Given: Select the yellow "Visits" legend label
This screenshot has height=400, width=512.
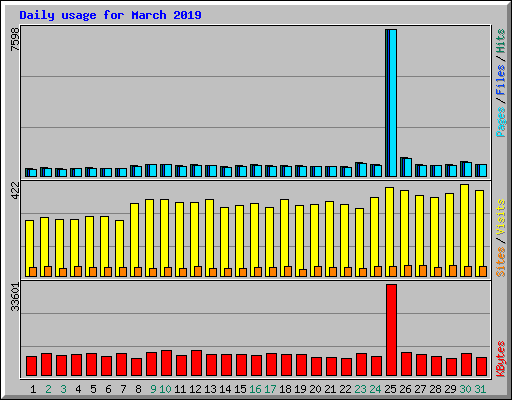Looking at the screenshot, I should 501,218.
